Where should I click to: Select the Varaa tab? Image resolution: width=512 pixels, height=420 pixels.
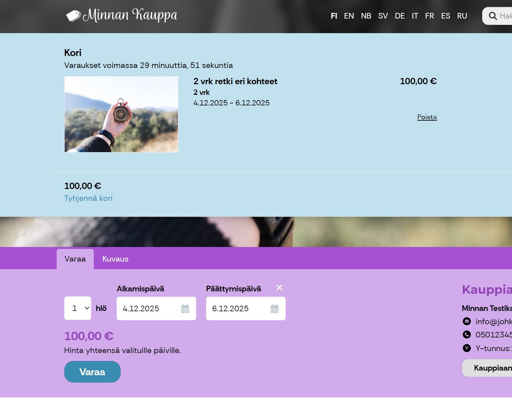[x=75, y=259]
